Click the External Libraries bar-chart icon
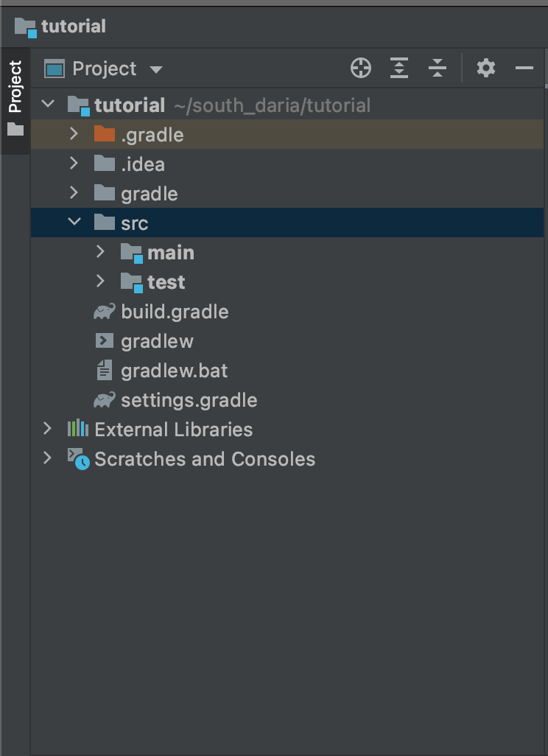The width and height of the screenshot is (548, 756). click(77, 429)
